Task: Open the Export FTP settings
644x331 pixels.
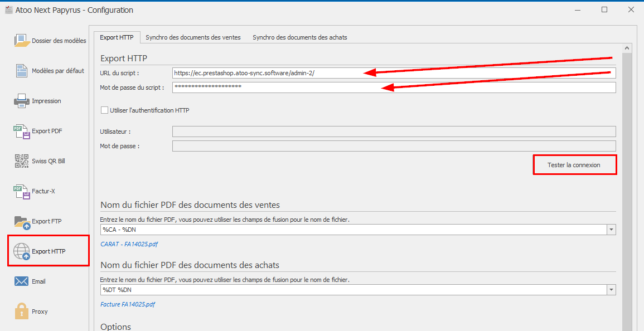Action: point(22,221)
